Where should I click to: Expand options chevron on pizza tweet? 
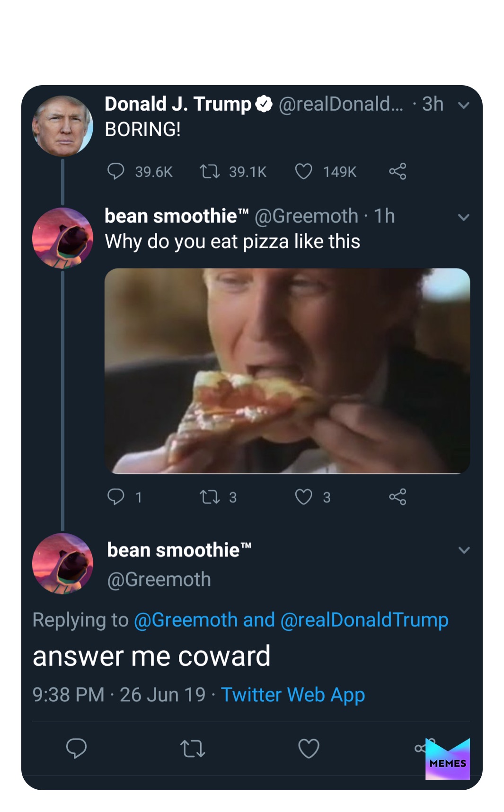click(464, 217)
